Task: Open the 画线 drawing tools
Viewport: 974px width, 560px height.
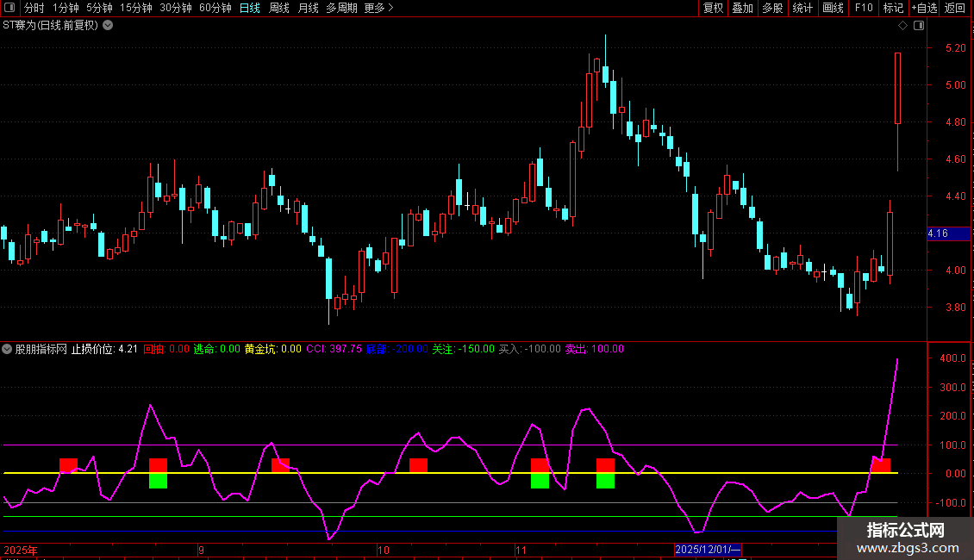Action: 833,9
